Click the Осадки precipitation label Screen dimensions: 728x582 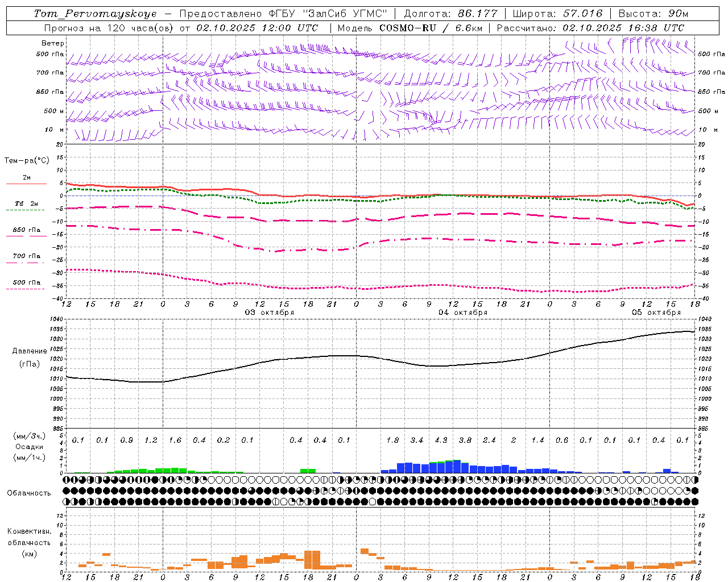30,447
